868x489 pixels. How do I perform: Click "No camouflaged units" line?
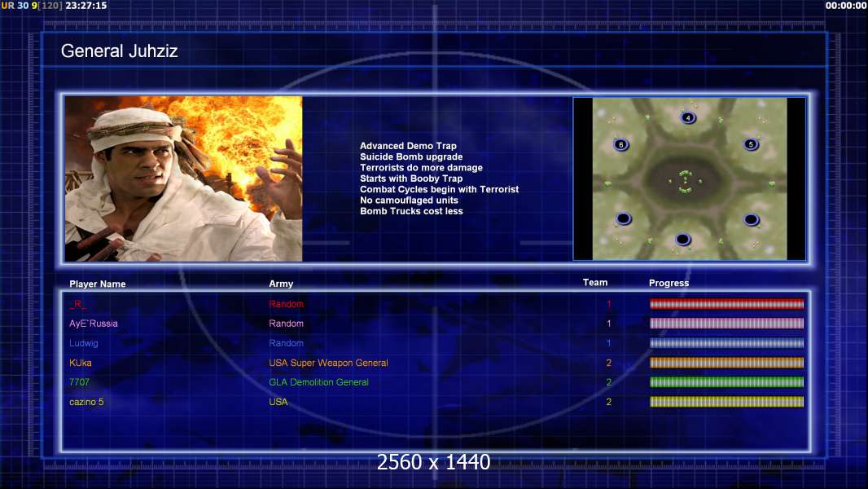(x=409, y=200)
